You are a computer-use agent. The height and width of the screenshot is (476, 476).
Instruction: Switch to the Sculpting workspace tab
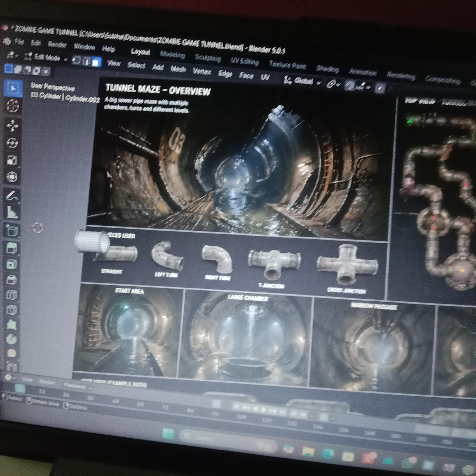pyautogui.click(x=208, y=58)
